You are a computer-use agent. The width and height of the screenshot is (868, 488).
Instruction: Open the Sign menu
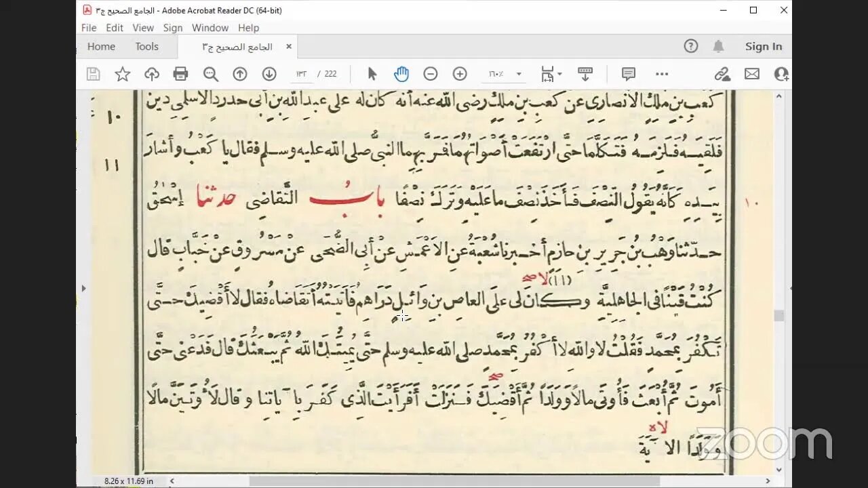pyautogui.click(x=173, y=28)
